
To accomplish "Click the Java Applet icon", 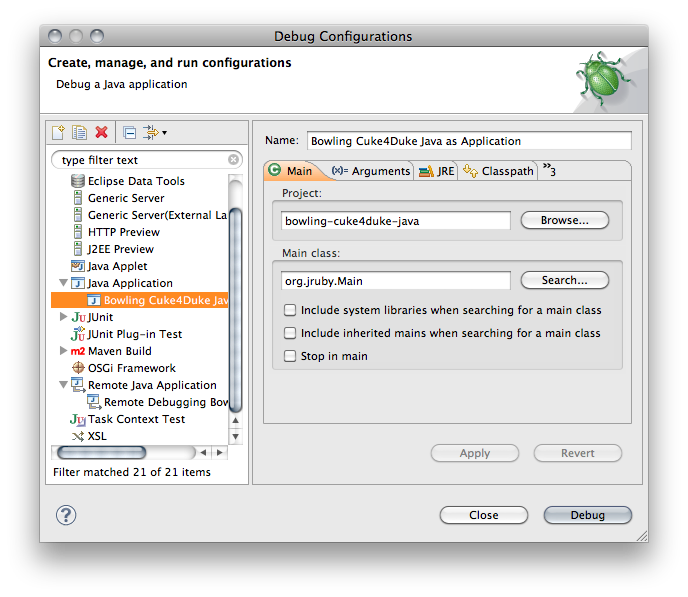I will tap(78, 266).
